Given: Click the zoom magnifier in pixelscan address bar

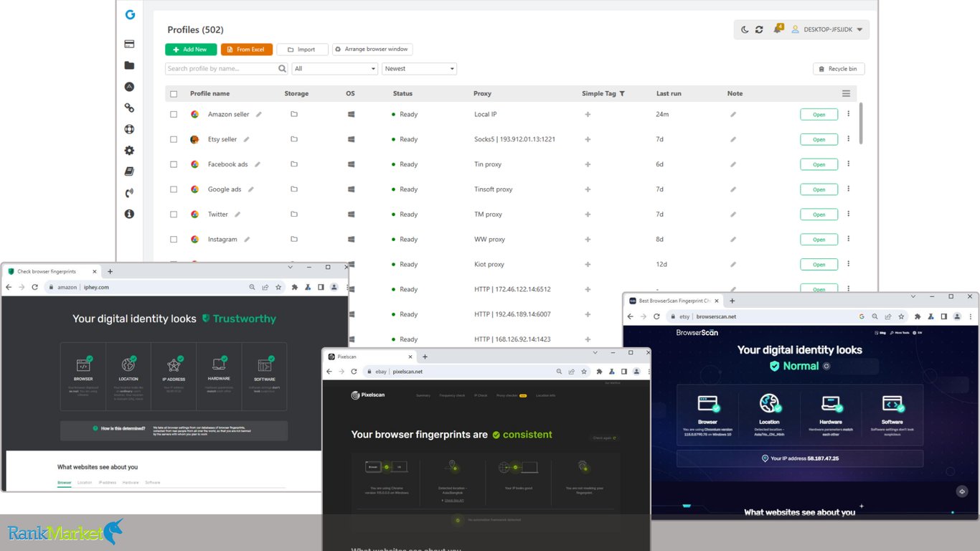Looking at the screenshot, I should (558, 372).
